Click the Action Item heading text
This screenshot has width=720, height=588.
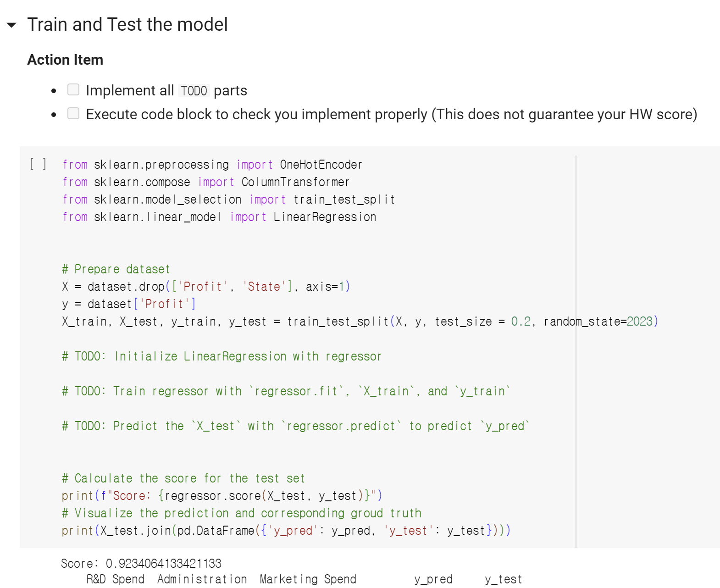(65, 59)
